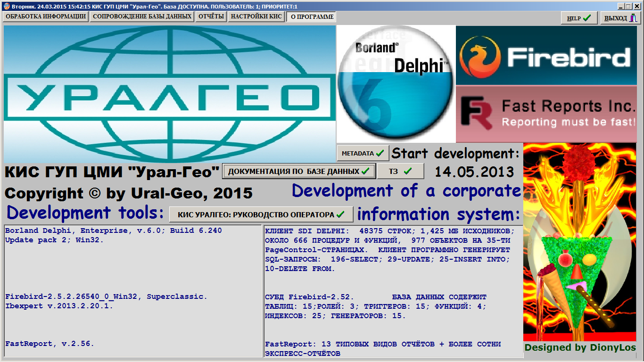Open METADATA button
Image resolution: width=644 pixels, height=362 pixels.
click(363, 153)
